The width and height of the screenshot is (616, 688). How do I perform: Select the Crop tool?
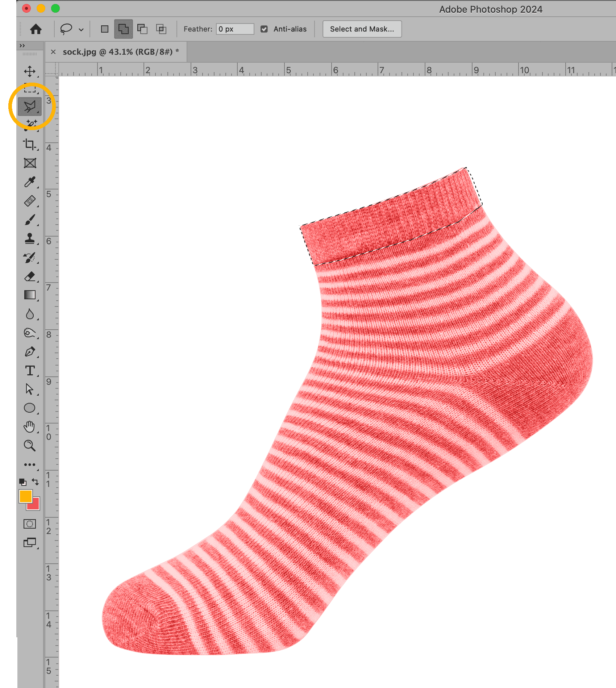pos(30,145)
